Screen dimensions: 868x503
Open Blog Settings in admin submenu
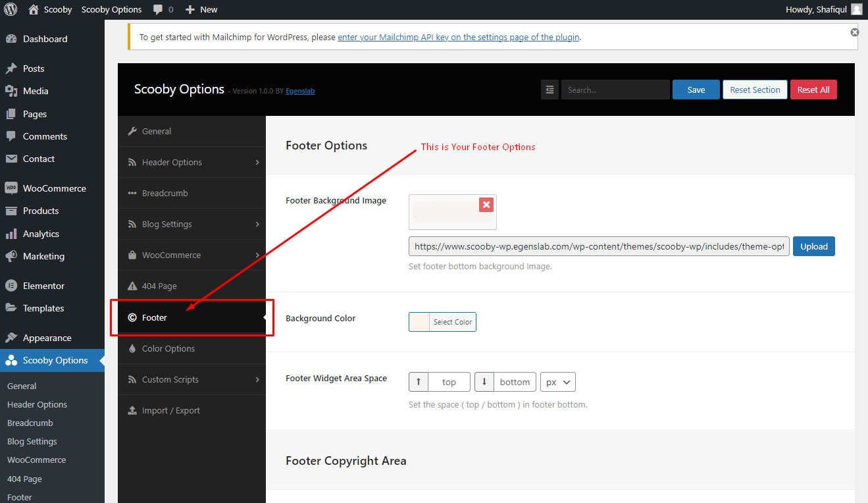tap(32, 442)
